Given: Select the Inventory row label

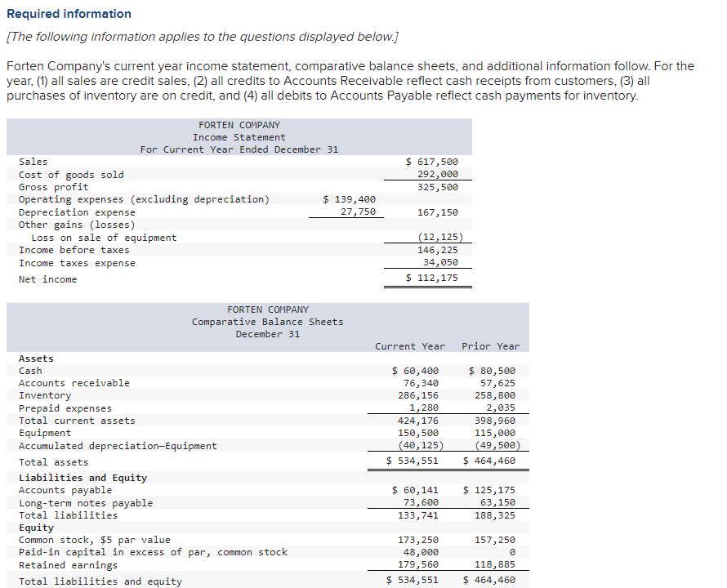Looking at the screenshot, I should (45, 395).
